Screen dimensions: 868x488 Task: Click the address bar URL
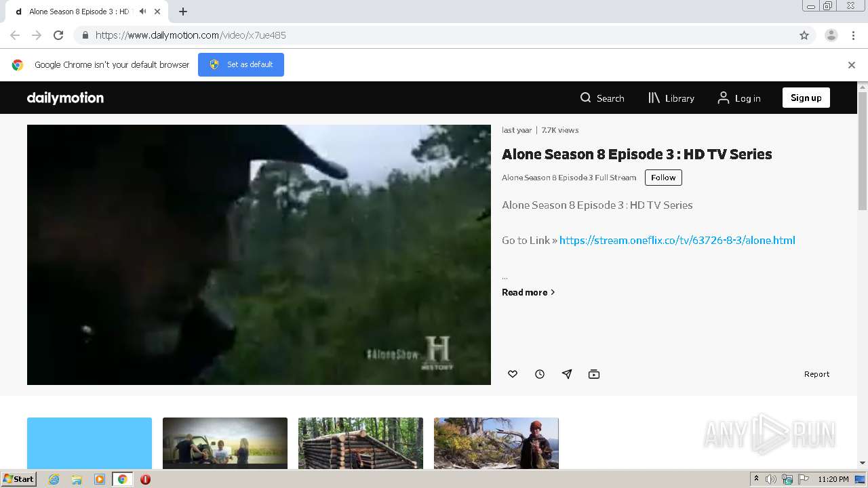click(191, 35)
